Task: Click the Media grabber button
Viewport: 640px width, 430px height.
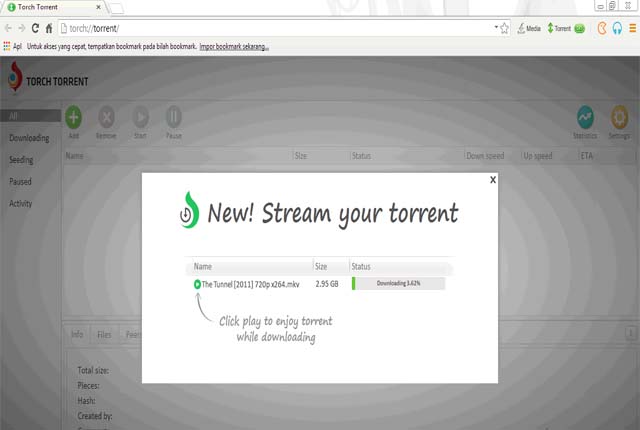Action: (x=529, y=28)
